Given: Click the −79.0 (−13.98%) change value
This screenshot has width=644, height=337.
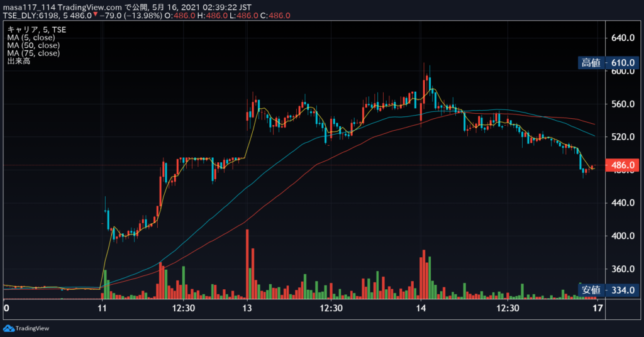Looking at the screenshot, I should click(x=131, y=16).
